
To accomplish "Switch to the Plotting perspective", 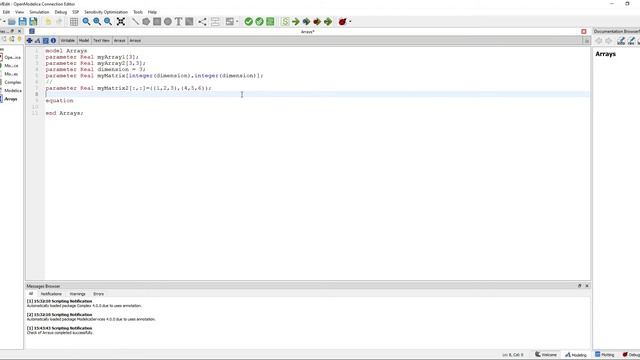I will [x=604, y=355].
